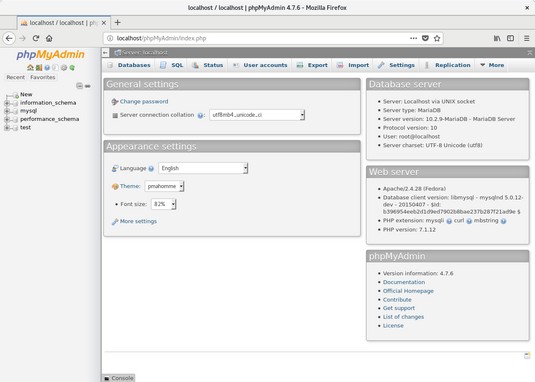The width and height of the screenshot is (535, 382).
Task: Open the Databases tab
Action: [x=129, y=65]
